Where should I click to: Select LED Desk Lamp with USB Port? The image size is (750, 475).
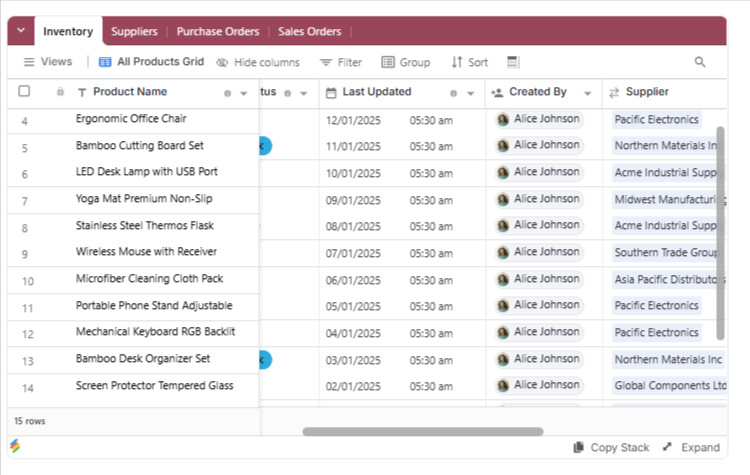tap(146, 171)
